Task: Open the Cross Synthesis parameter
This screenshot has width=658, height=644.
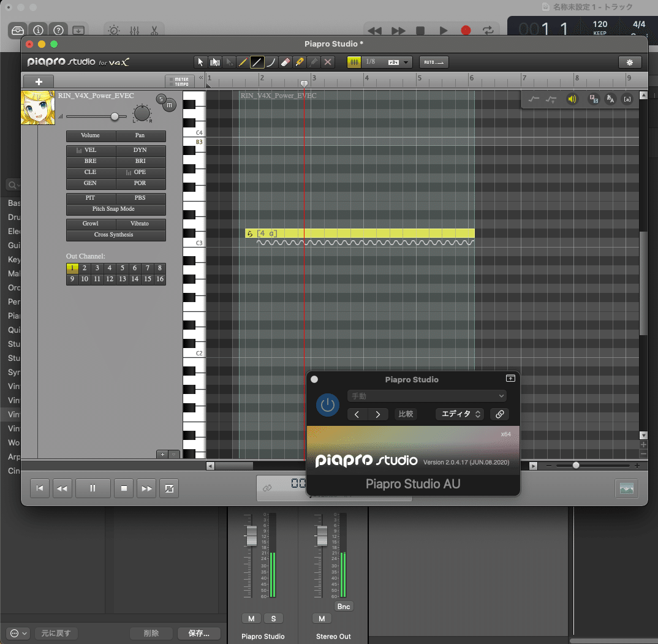Action: (116, 235)
